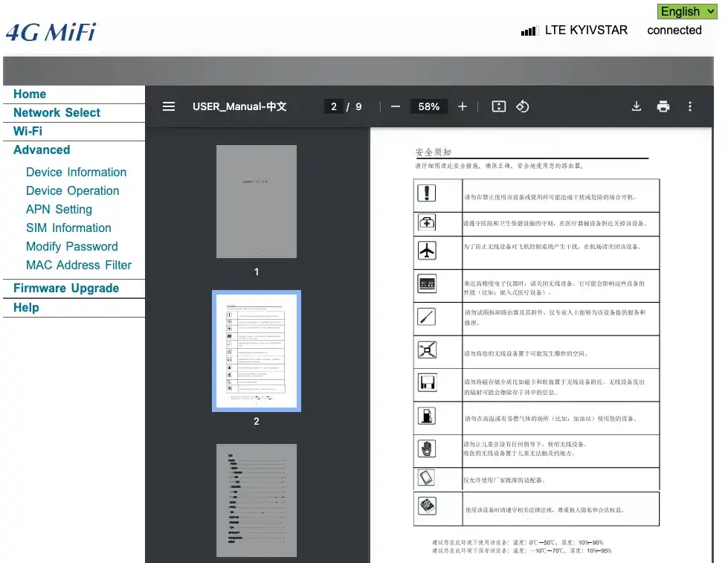
Task: Open the Network Select page
Action: (57, 112)
